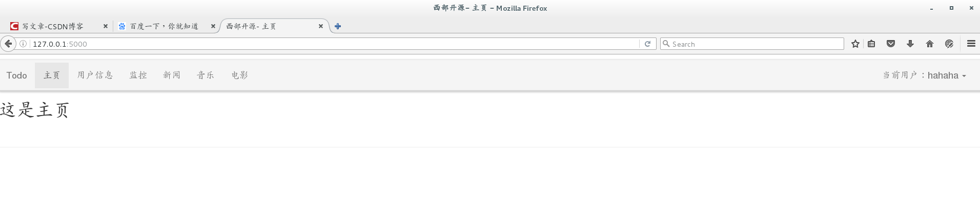The image size is (980, 208).
Task: Go to the 电影 page
Action: click(240, 75)
